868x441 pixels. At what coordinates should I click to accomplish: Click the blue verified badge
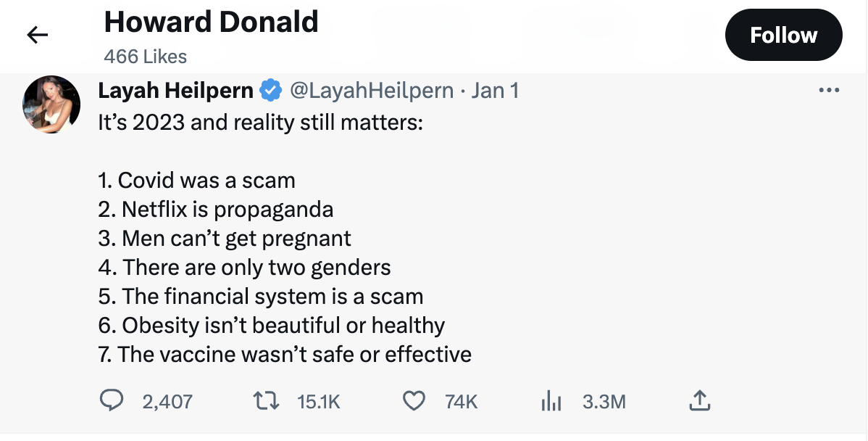[271, 91]
